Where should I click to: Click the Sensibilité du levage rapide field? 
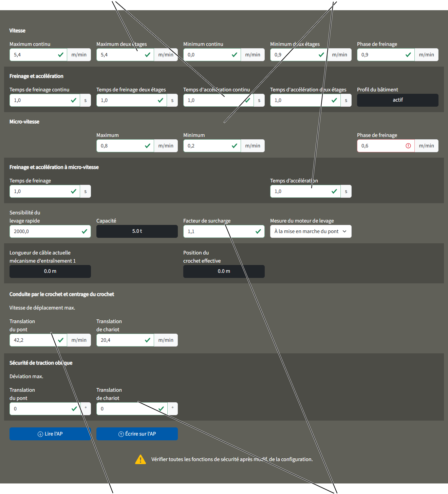50,231
